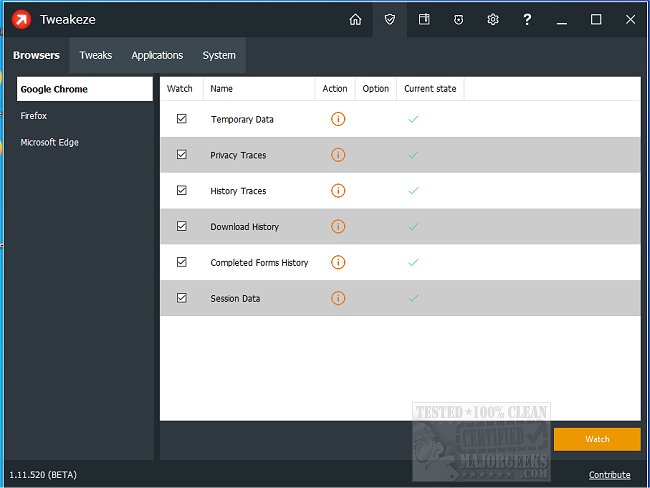Show info for History Traces
The height and width of the screenshot is (488, 650).
(x=338, y=191)
